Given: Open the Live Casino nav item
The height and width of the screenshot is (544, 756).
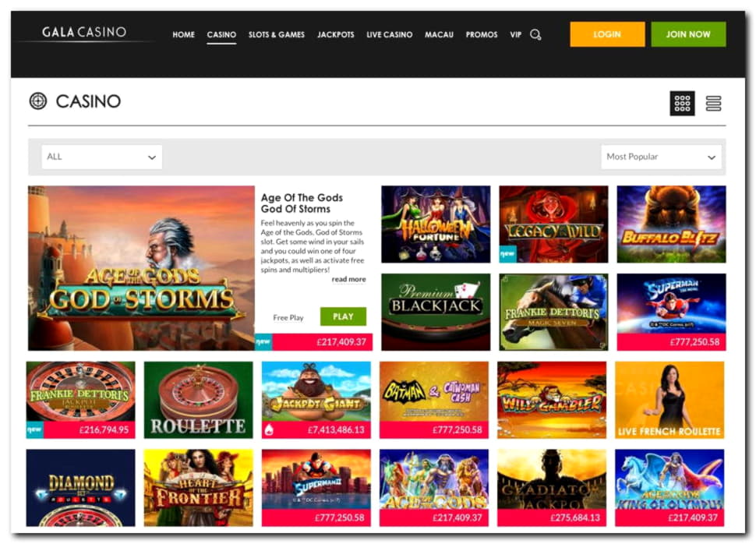Looking at the screenshot, I should (x=390, y=35).
